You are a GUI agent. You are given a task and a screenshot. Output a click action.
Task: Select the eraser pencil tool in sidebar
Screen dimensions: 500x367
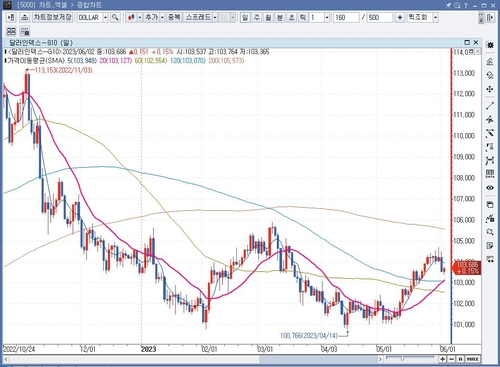pos(490,61)
